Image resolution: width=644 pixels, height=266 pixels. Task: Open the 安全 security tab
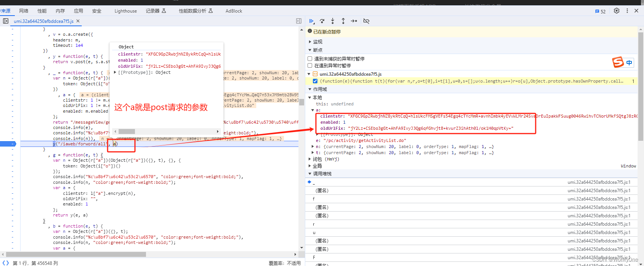97,11
